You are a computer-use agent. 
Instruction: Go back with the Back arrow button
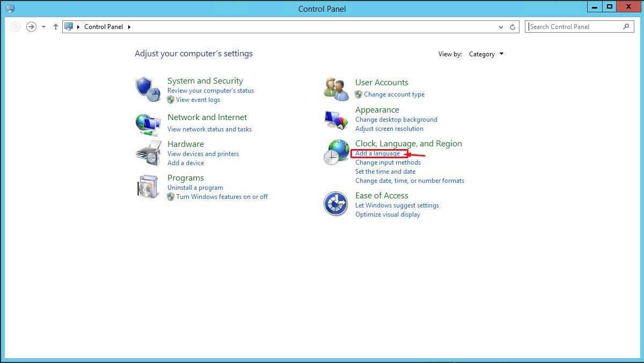16,27
